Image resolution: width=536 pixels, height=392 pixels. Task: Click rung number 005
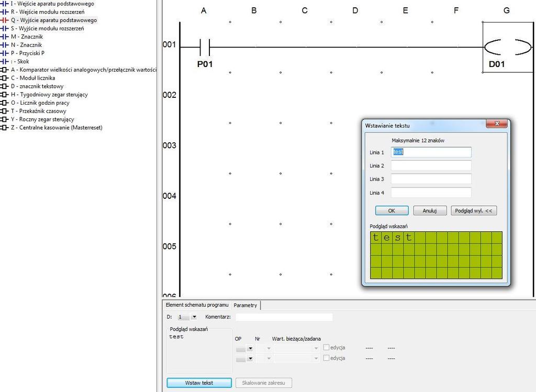[170, 247]
